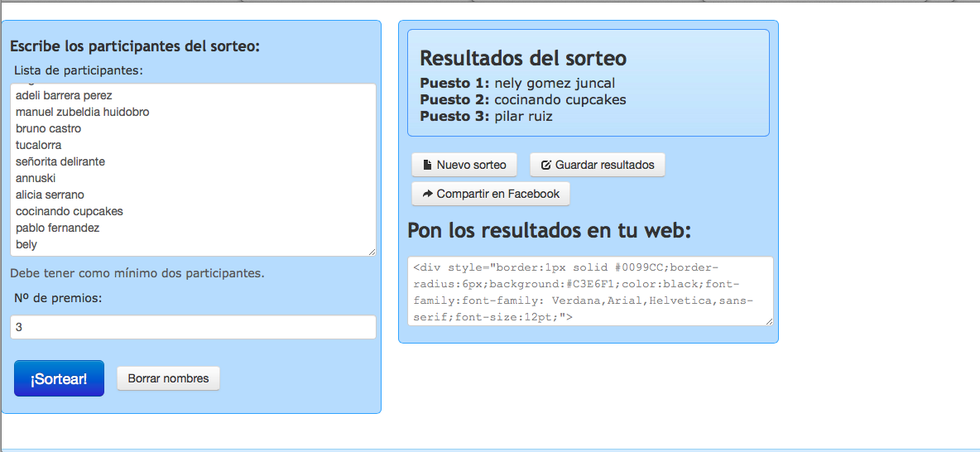Place cursor on the 'alicia serrano' line

coord(50,195)
